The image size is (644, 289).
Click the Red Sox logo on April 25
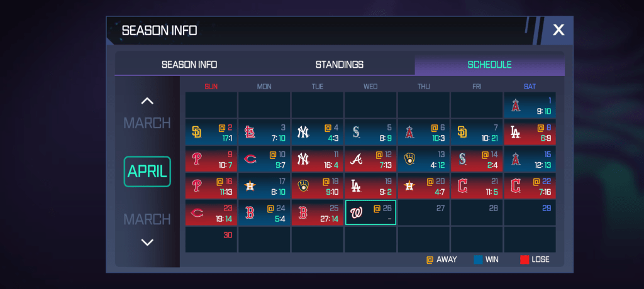[303, 213]
